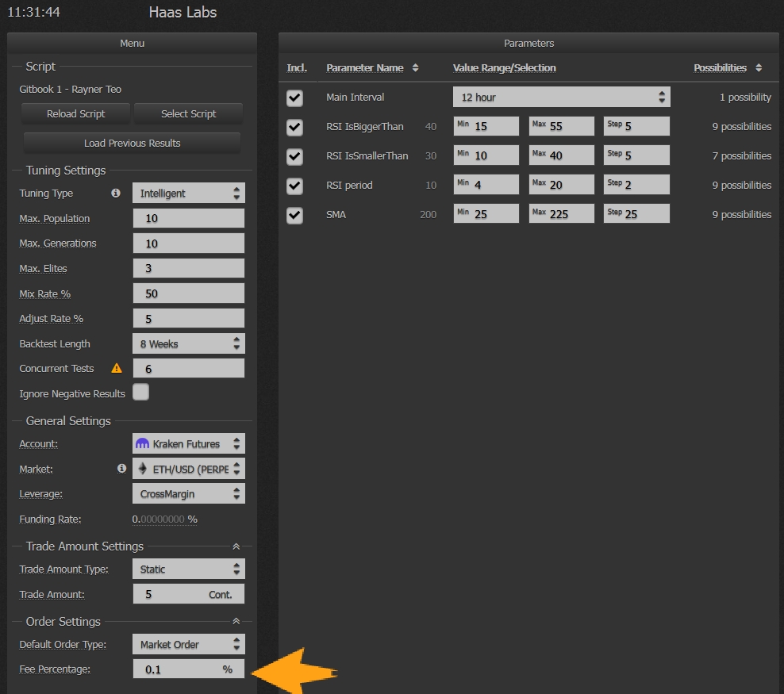The width and height of the screenshot is (784, 694).
Task: Open the Tuning Type dropdown
Action: (188, 193)
